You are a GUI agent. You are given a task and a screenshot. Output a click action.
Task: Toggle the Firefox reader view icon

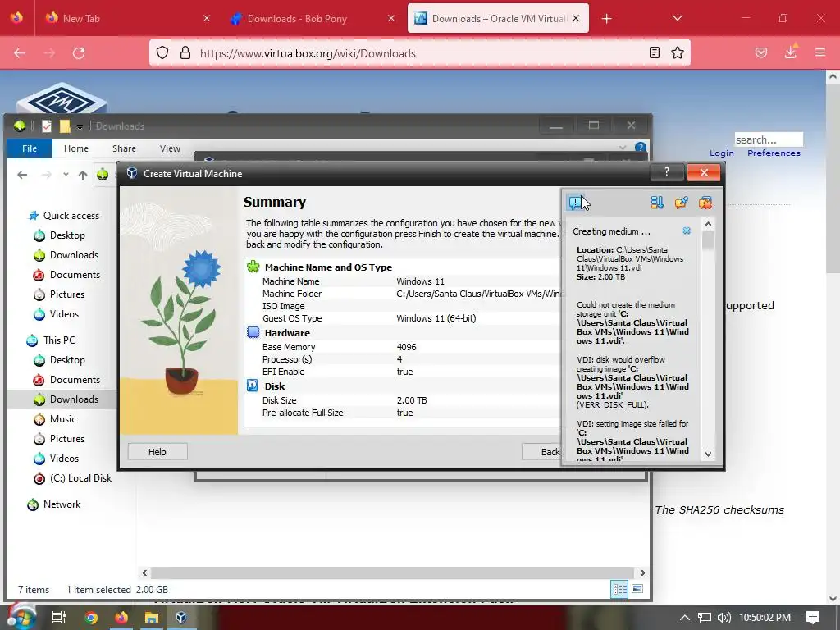(x=654, y=52)
